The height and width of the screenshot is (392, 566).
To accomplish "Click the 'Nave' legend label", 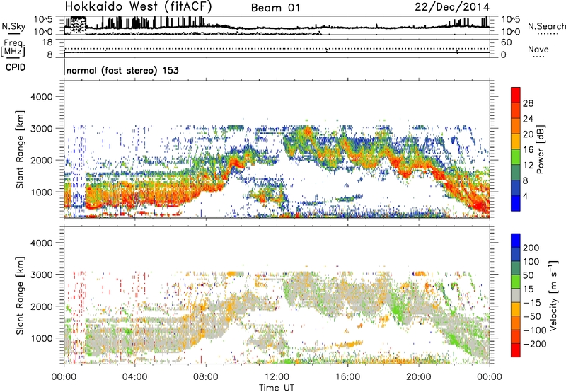I will pyautogui.click(x=538, y=49).
